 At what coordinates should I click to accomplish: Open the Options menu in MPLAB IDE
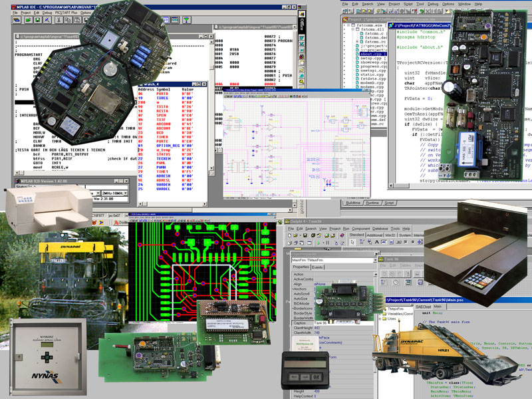(86, 13)
